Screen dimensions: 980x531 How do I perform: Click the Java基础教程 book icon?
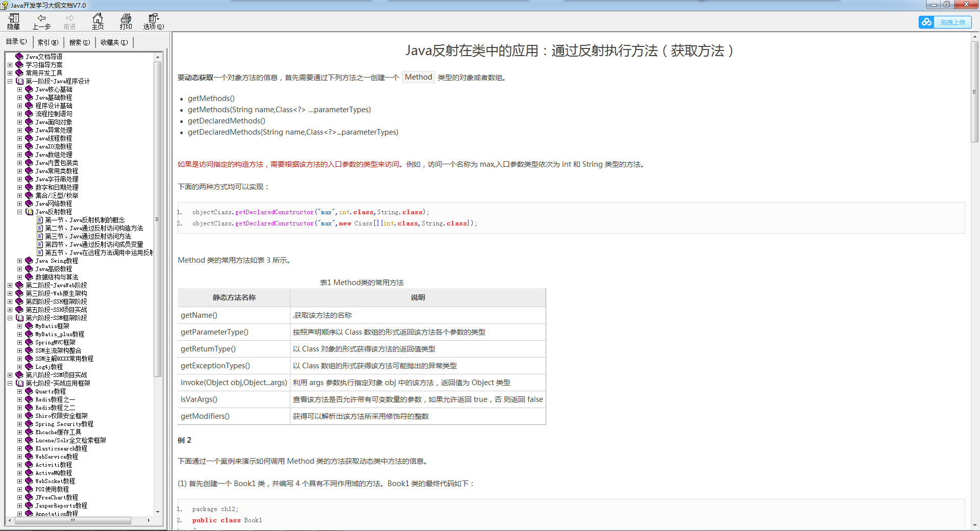[x=29, y=97]
